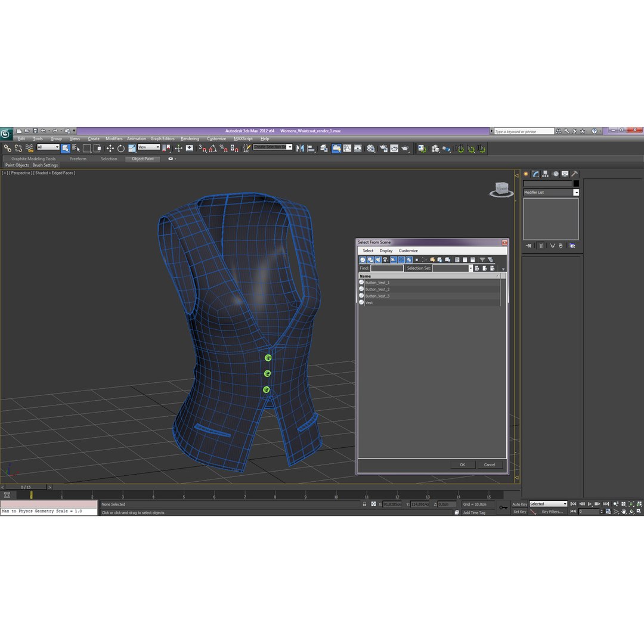This screenshot has height=644, width=644.
Task: Open Render Setup teapot icon
Action: click(383, 148)
